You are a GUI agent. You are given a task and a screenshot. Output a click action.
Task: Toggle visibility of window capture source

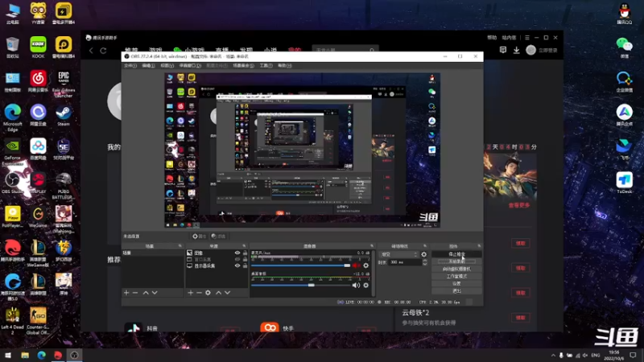(x=237, y=259)
